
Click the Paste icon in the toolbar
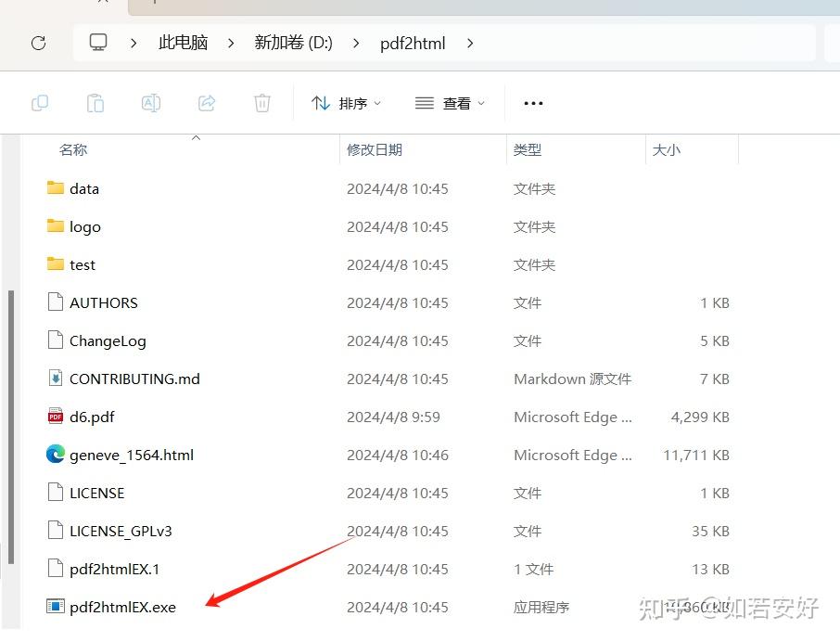95,103
